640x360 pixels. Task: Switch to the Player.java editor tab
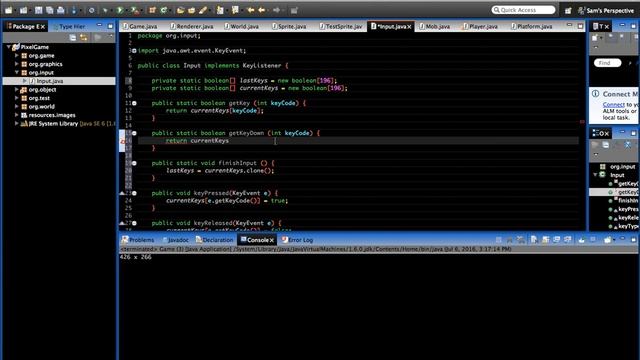(480, 26)
